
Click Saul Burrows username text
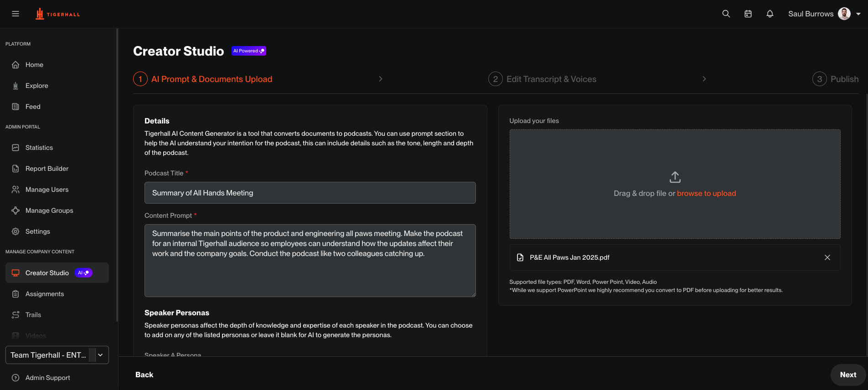pyautogui.click(x=811, y=14)
